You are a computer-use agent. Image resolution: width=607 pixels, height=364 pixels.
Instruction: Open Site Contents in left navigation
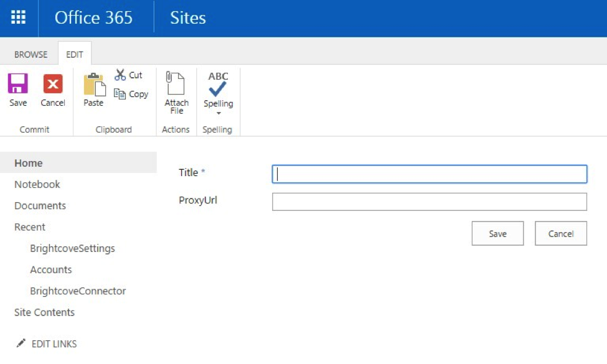(x=44, y=312)
